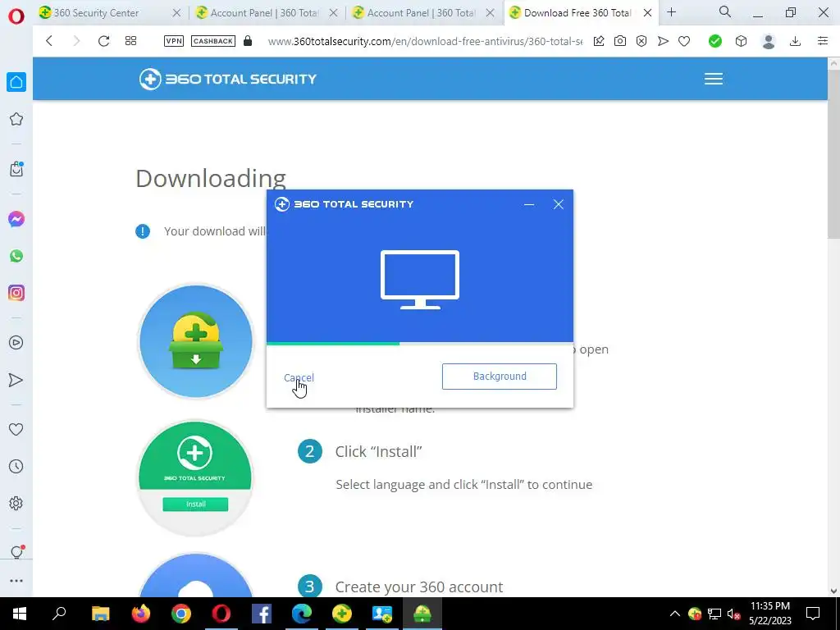This screenshot has width=840, height=630.
Task: Open Easy Setup sliders icon
Action: (823, 41)
